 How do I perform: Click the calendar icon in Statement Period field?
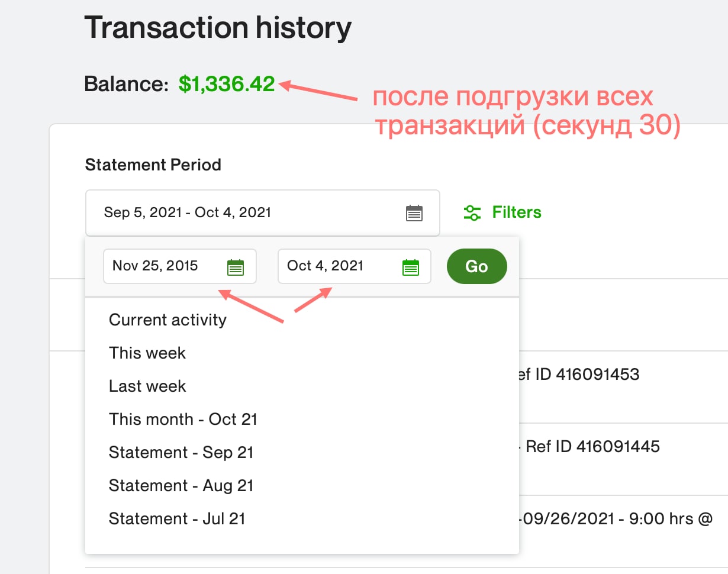414,213
